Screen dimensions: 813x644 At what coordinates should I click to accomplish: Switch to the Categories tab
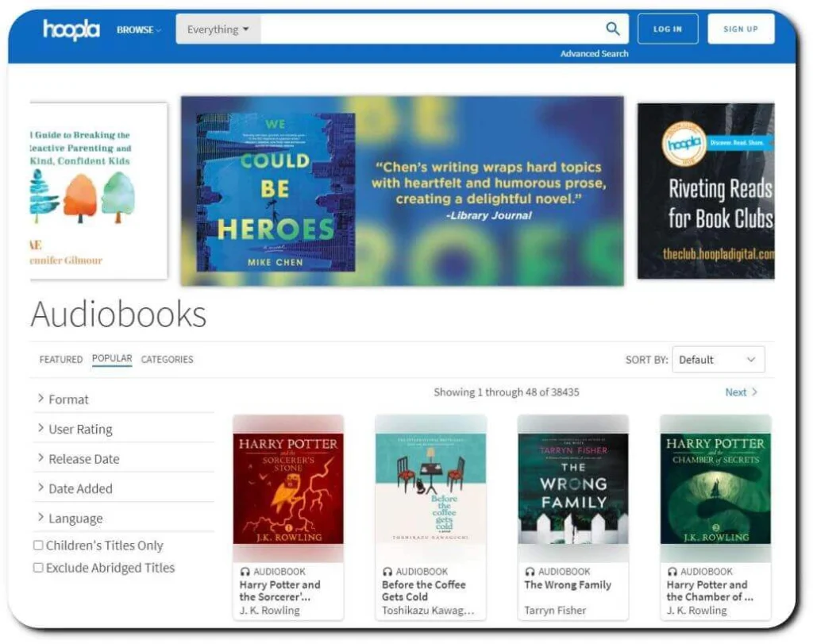[x=167, y=360]
